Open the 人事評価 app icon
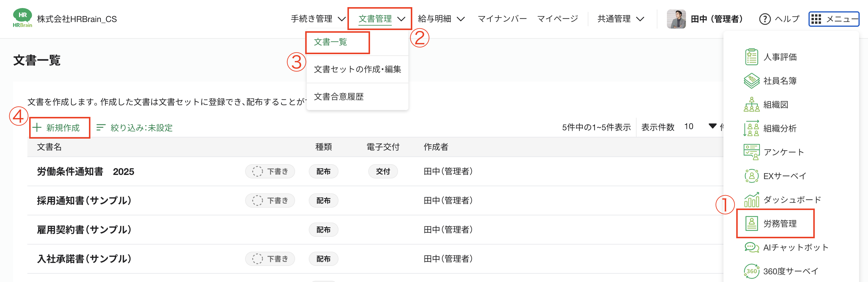Image resolution: width=868 pixels, height=282 pixels. coord(751,57)
